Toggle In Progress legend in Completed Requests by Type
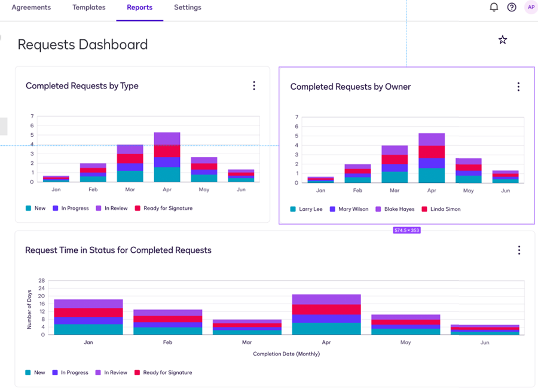The image size is (538, 392). [x=71, y=208]
